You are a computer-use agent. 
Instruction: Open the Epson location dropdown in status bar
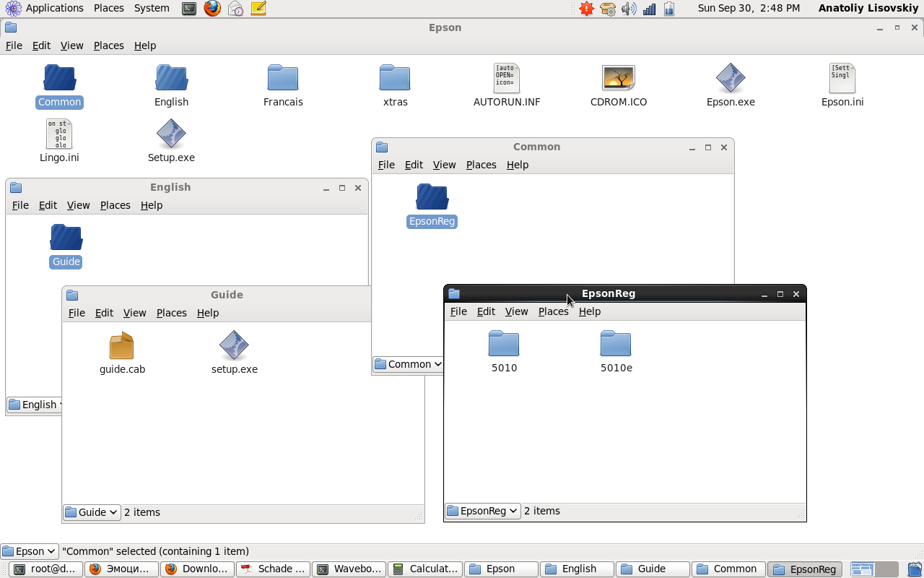30,551
